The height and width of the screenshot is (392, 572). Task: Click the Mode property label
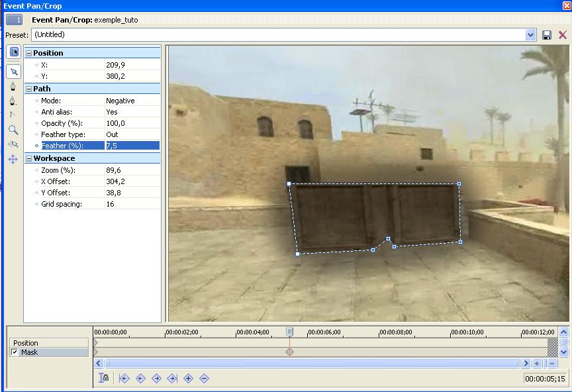point(51,101)
